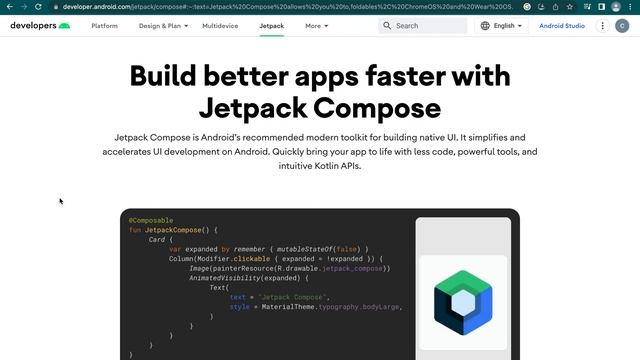Click the magnifier search icon
Image resolution: width=640 pixels, height=360 pixels.
[387, 26]
